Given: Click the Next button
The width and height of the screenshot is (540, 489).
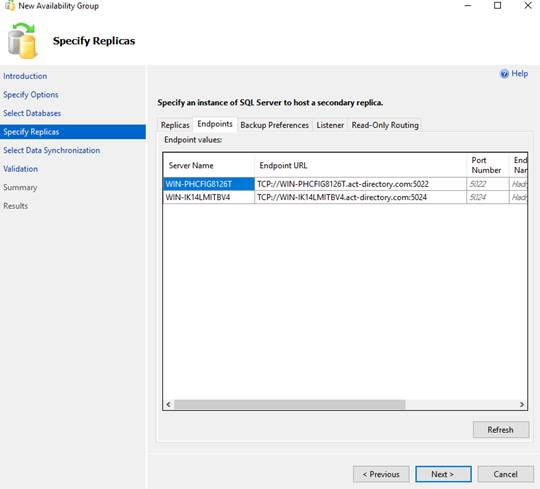Looking at the screenshot, I should [443, 474].
